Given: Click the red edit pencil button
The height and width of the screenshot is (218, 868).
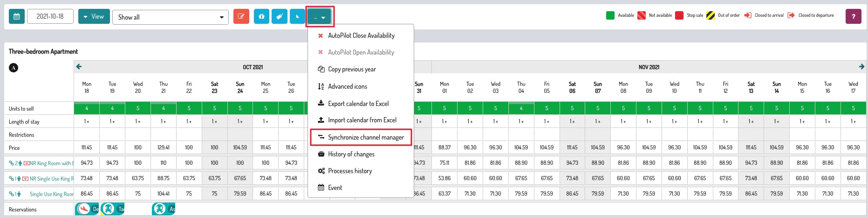Looking at the screenshot, I should click(x=241, y=16).
